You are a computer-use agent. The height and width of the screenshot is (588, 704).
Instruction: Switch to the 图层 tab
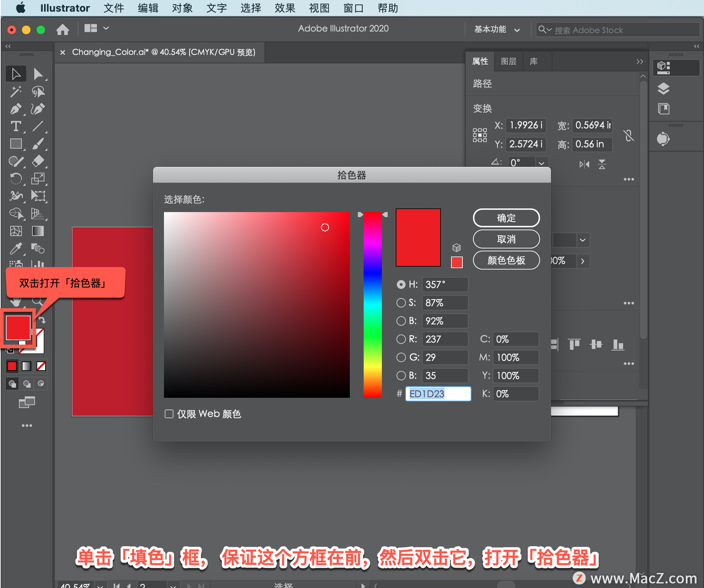click(508, 61)
